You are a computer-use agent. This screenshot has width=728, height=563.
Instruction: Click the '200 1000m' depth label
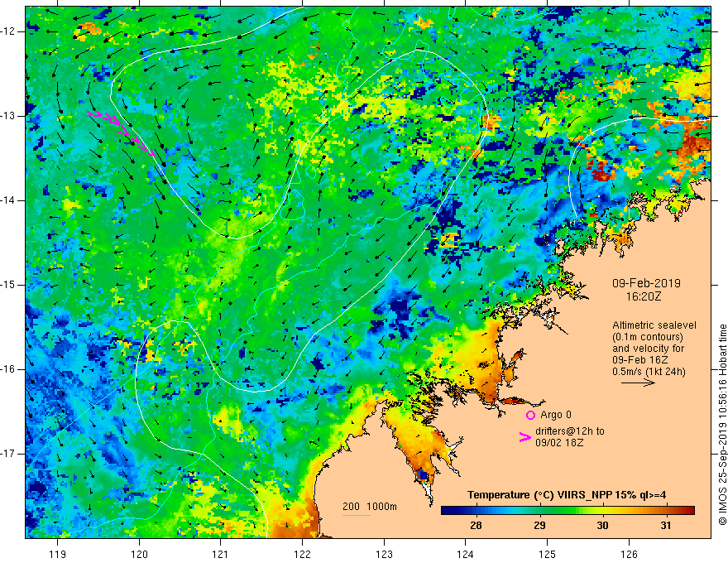[x=370, y=507]
